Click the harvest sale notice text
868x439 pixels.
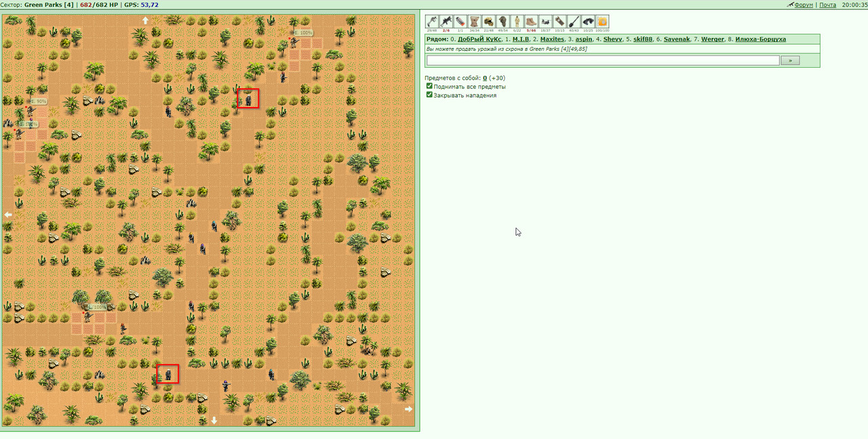[x=507, y=49]
